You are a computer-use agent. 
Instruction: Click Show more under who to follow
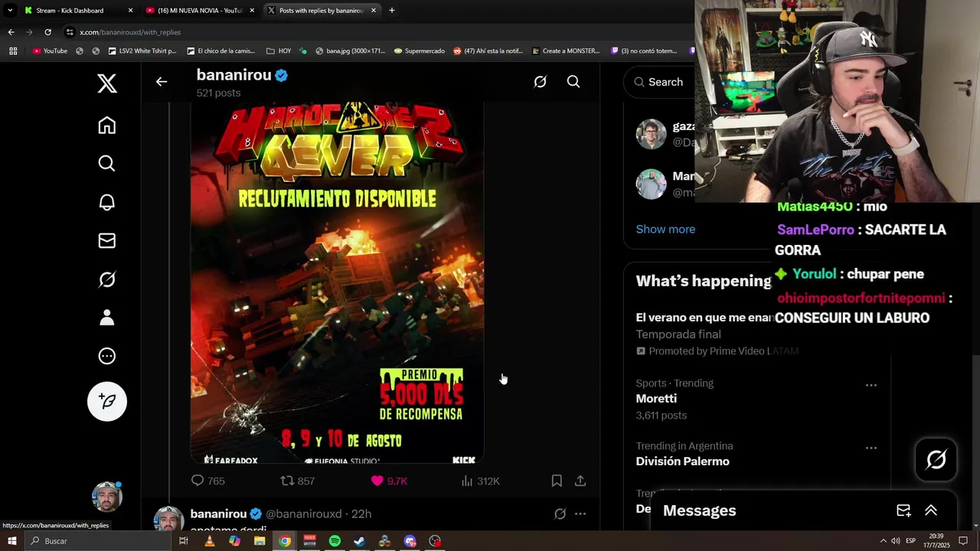(x=665, y=229)
